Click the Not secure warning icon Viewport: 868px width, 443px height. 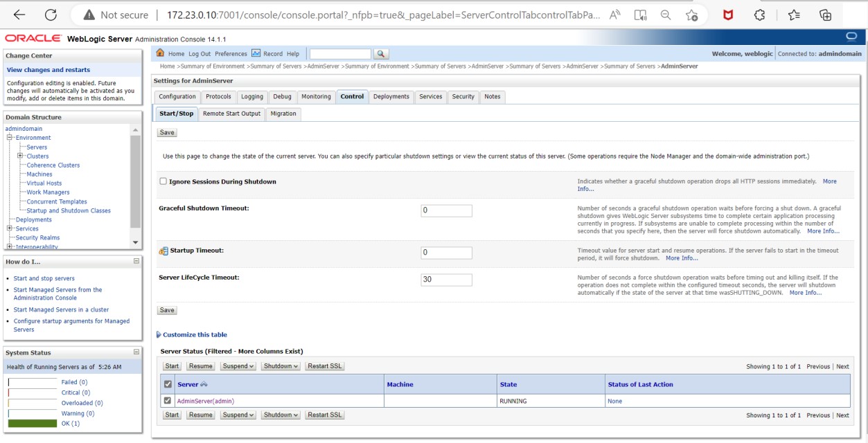pyautogui.click(x=89, y=15)
